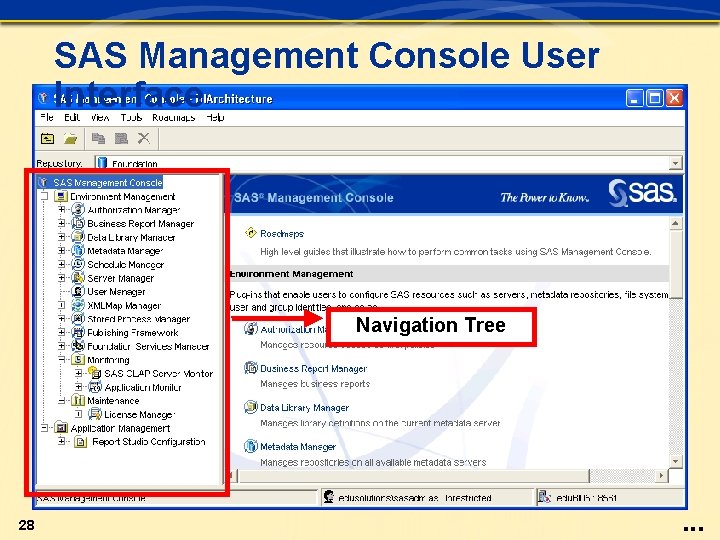
Task: Click the User Manager tree icon
Action: click(78, 292)
